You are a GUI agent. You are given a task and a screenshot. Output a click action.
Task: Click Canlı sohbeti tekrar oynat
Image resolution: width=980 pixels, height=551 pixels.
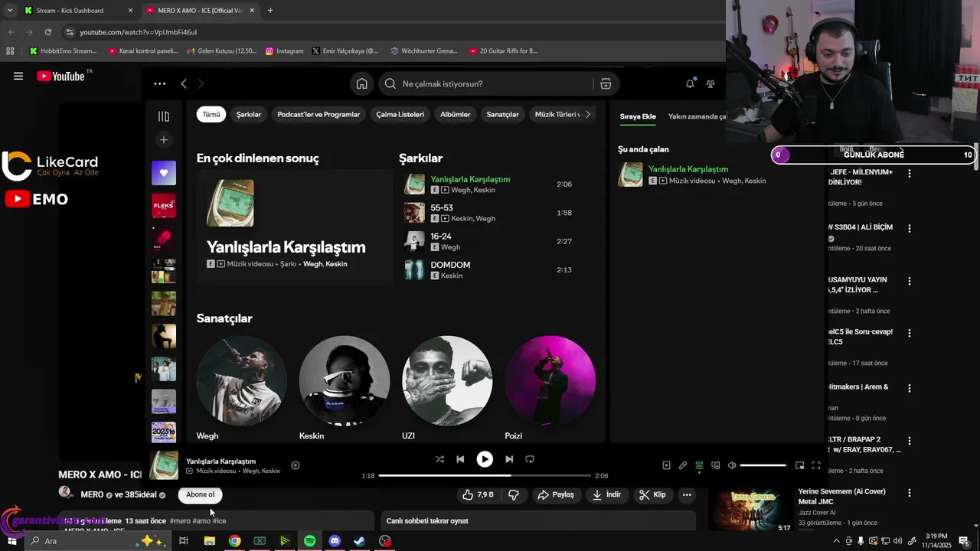(427, 521)
